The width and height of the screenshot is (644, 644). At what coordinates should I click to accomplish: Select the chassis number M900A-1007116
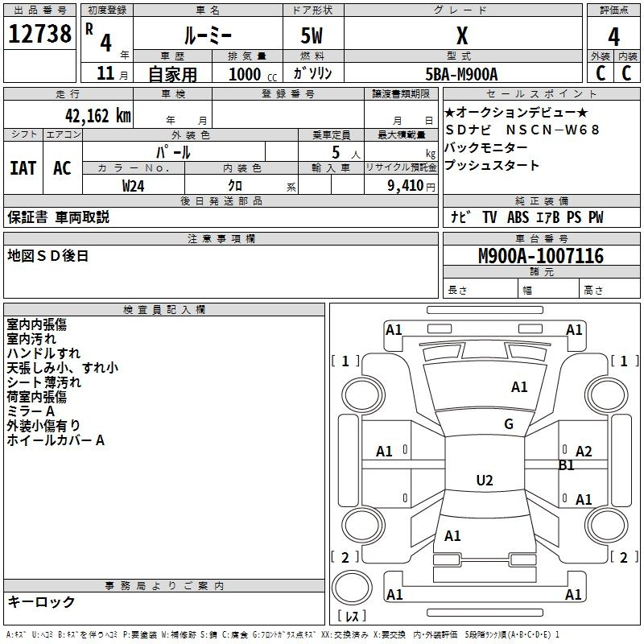[x=540, y=257]
